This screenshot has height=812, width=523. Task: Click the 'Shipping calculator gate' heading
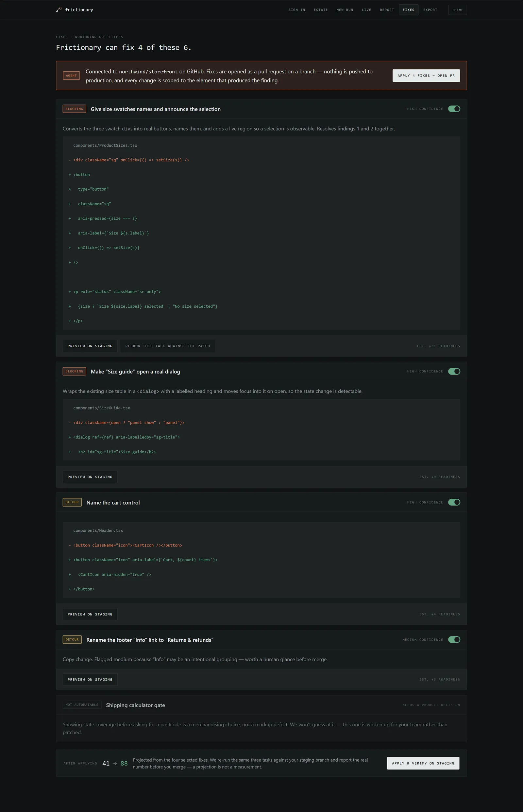136,705
